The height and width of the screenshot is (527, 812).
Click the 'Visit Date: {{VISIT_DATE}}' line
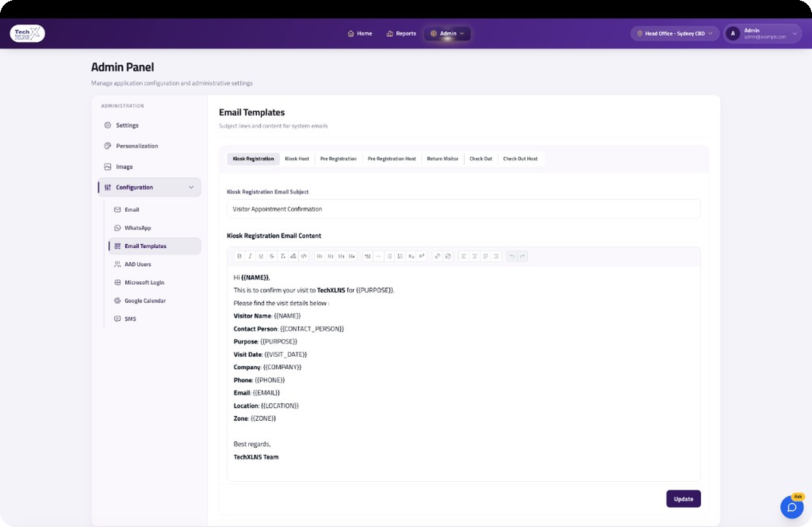[270, 354]
